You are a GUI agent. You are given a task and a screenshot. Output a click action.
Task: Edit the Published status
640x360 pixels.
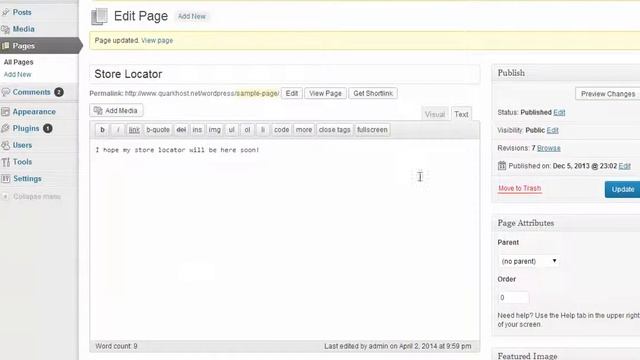[559, 113]
